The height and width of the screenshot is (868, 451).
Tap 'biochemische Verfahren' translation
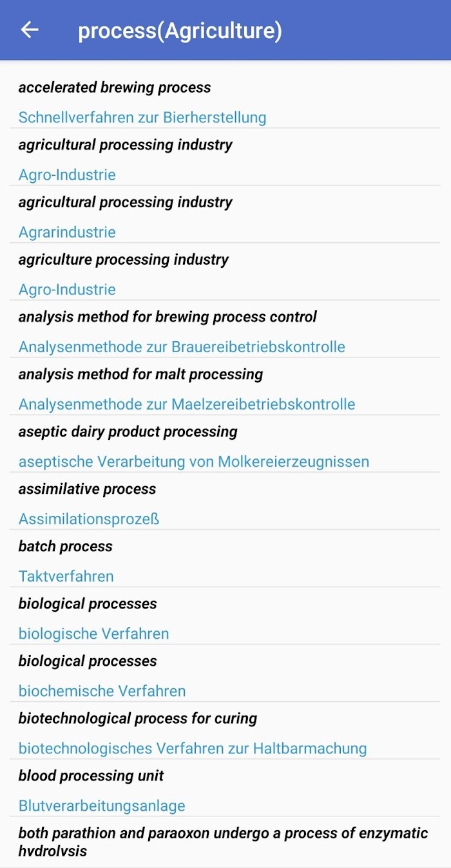(102, 691)
